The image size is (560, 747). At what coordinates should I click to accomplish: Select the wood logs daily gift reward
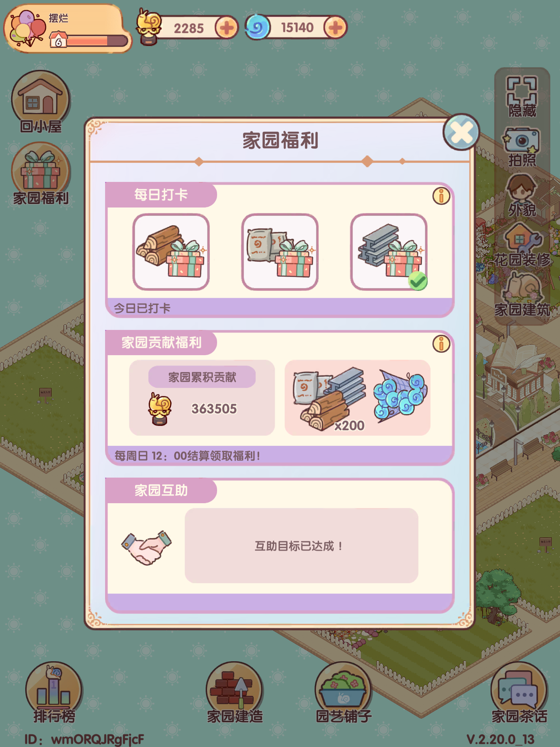171,252
